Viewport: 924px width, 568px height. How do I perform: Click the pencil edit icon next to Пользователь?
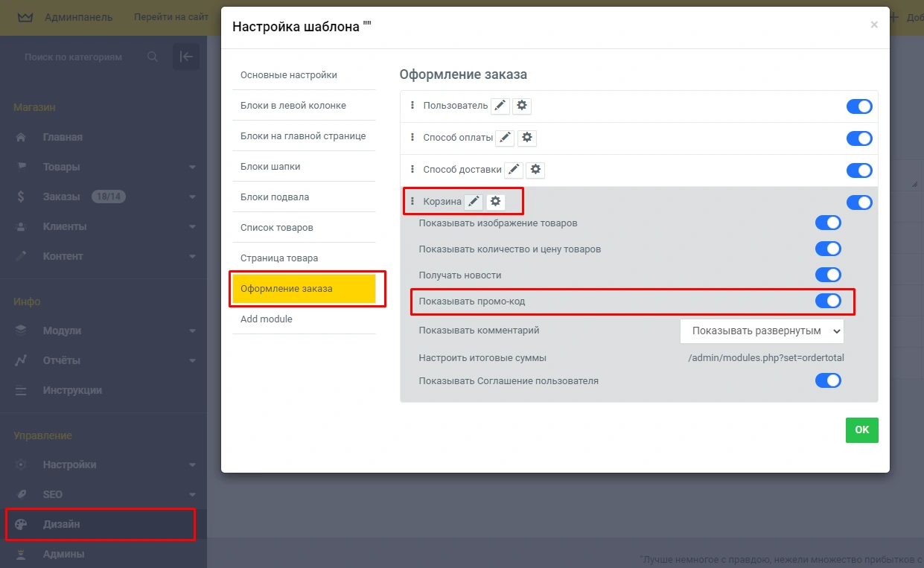(500, 106)
